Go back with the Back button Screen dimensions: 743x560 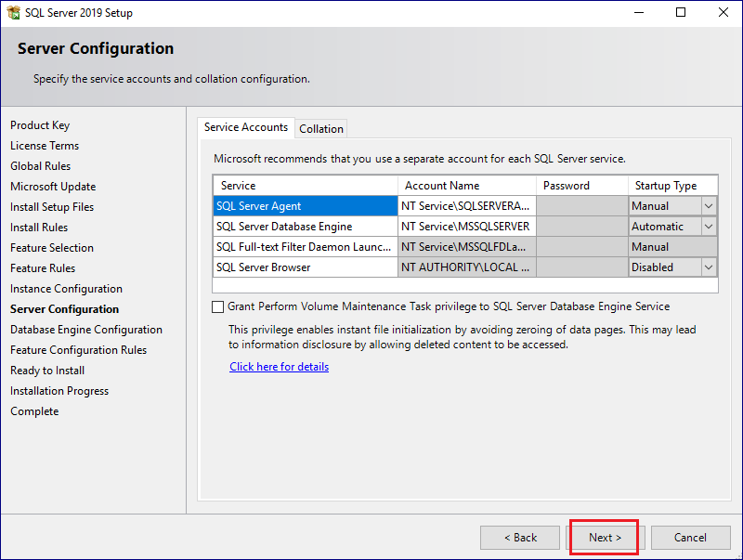(x=520, y=538)
